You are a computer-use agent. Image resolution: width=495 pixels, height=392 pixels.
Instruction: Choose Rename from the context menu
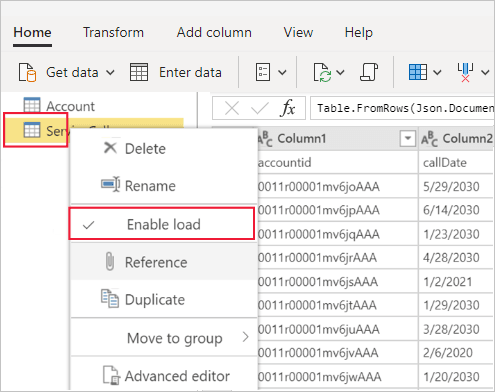(164, 186)
